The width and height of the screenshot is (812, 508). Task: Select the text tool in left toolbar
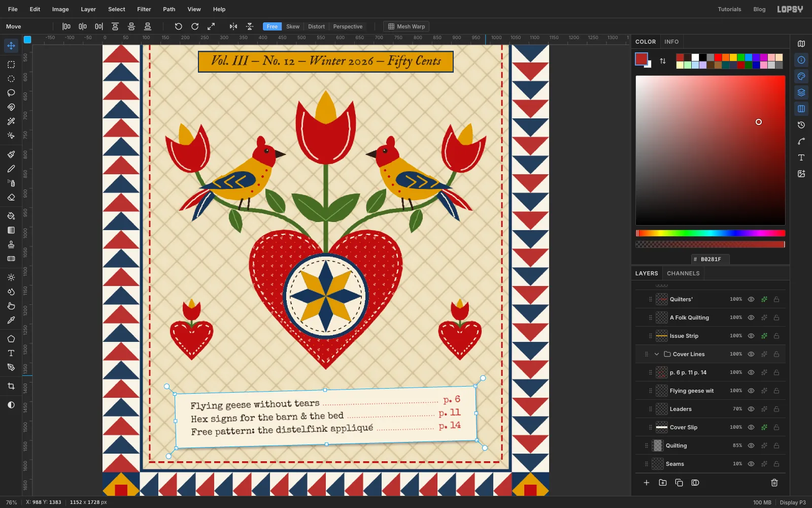point(11,353)
